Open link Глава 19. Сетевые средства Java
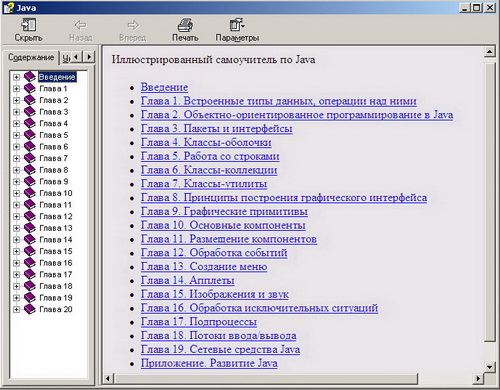This screenshot has height=390, width=500. [x=220, y=350]
